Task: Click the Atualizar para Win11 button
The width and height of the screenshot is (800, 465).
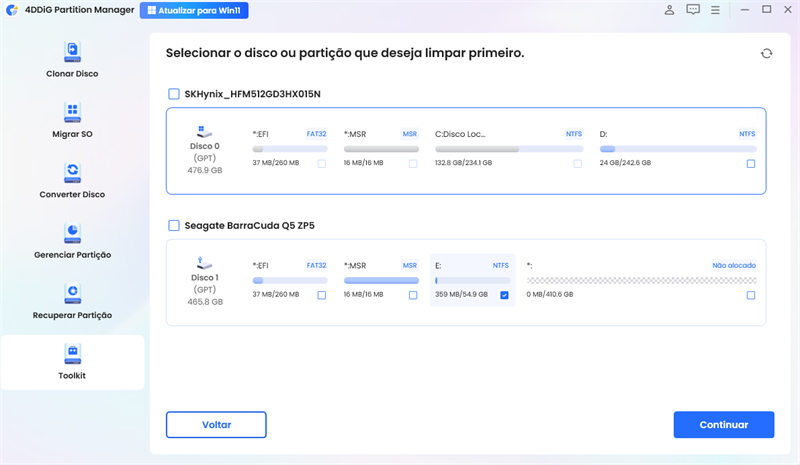Action: (x=195, y=11)
